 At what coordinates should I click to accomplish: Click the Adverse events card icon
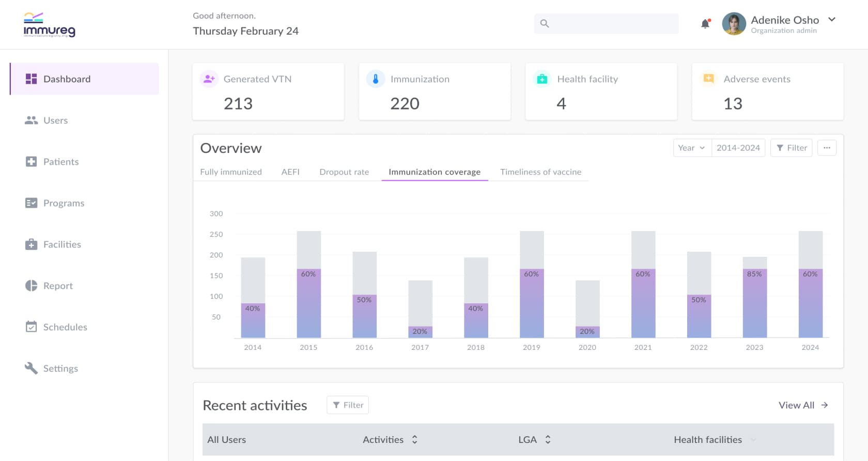tap(708, 79)
